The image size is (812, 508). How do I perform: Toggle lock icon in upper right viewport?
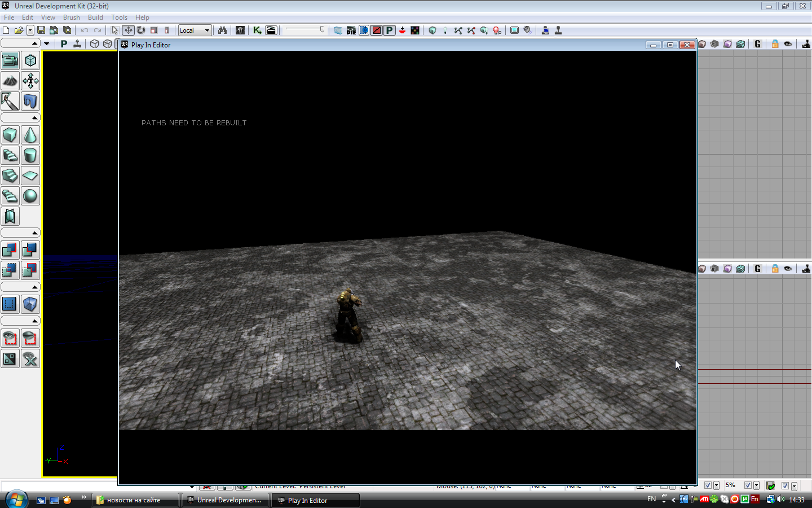(x=775, y=44)
